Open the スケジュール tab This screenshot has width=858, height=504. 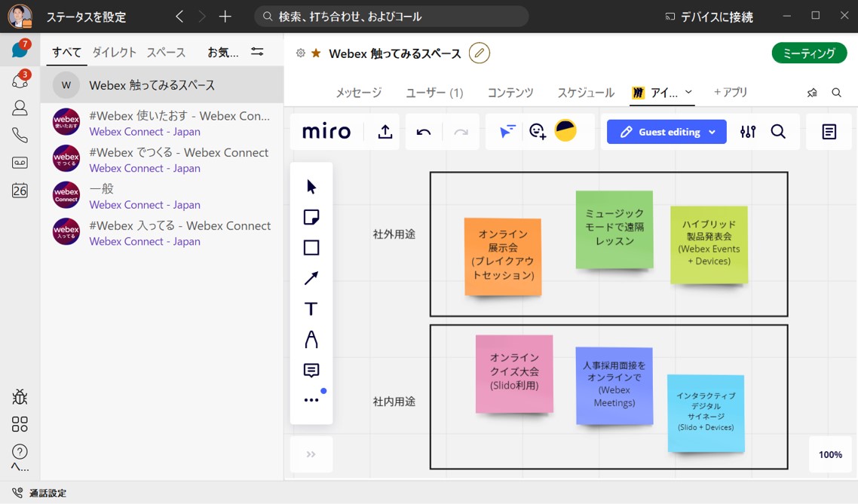tap(585, 92)
